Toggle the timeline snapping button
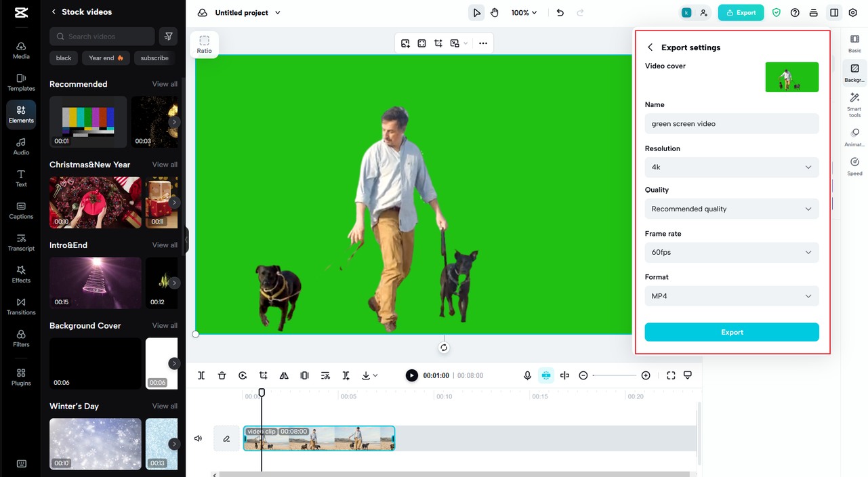This screenshot has height=477, width=868. pyautogui.click(x=546, y=375)
